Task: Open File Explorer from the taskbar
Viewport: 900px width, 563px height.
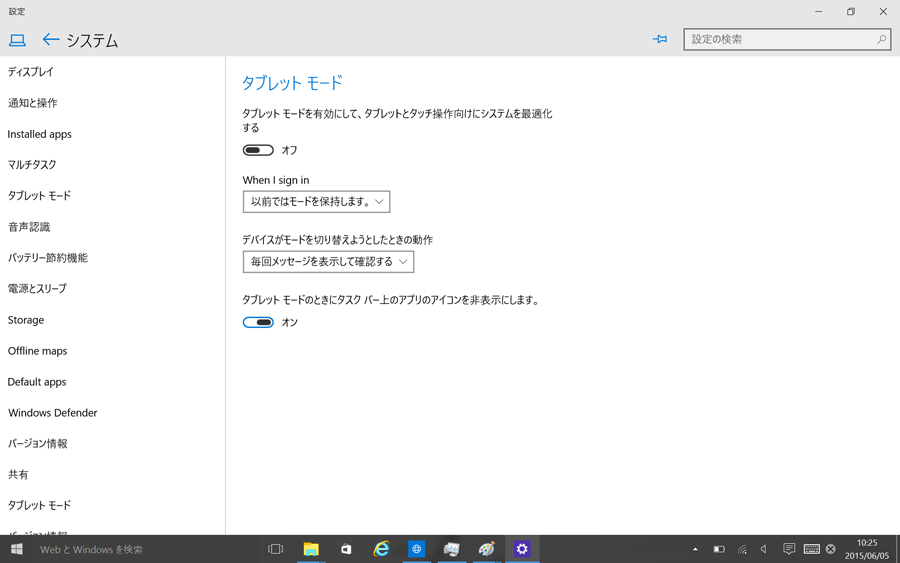Action: point(311,549)
